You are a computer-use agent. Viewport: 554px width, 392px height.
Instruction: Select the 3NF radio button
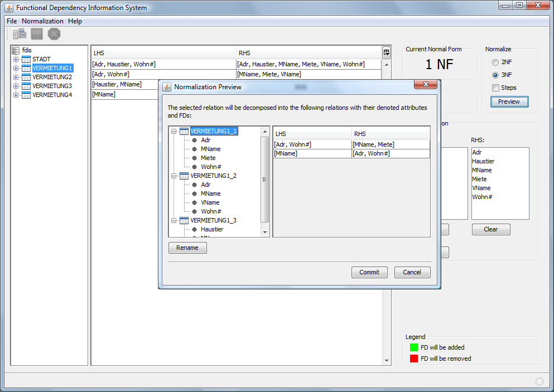coord(495,75)
